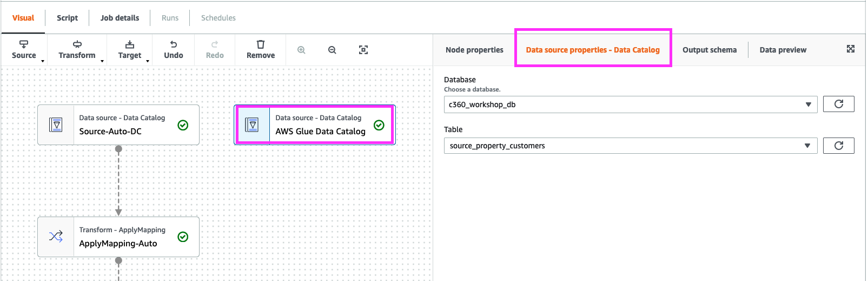The image size is (868, 281).
Task: Open the Data preview tab
Action: click(x=783, y=50)
